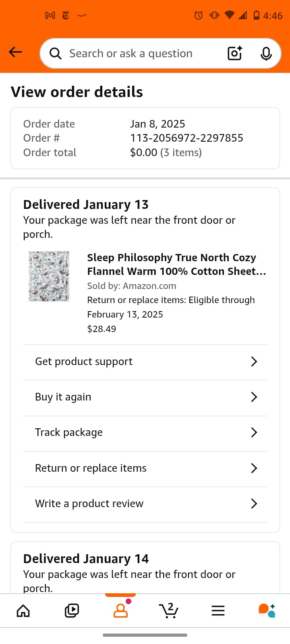Expand Get product support chevron

pos(254,361)
